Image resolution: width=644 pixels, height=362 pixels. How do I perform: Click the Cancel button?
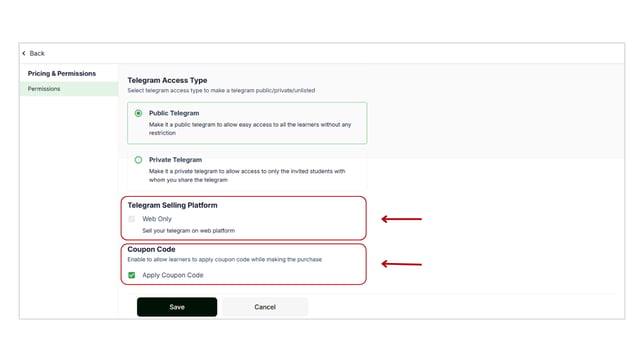(x=265, y=307)
